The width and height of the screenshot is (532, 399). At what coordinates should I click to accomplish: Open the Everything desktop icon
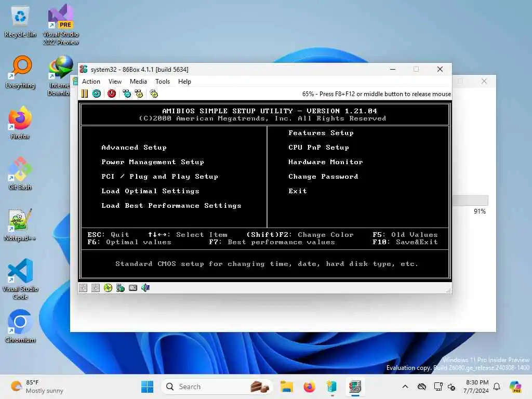[20, 72]
